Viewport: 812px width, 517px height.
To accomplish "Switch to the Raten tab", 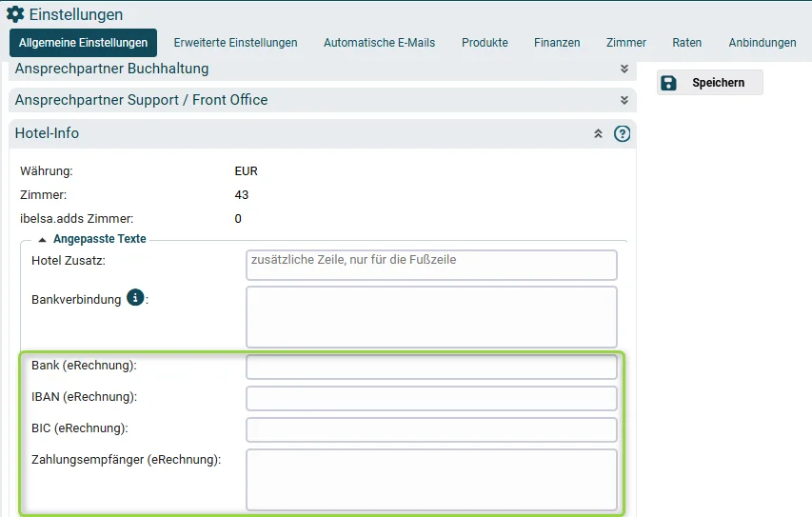I will [x=686, y=43].
